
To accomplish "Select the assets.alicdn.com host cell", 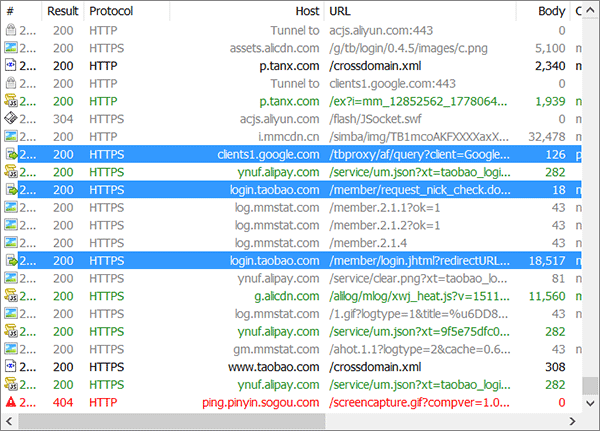I will tap(274, 48).
